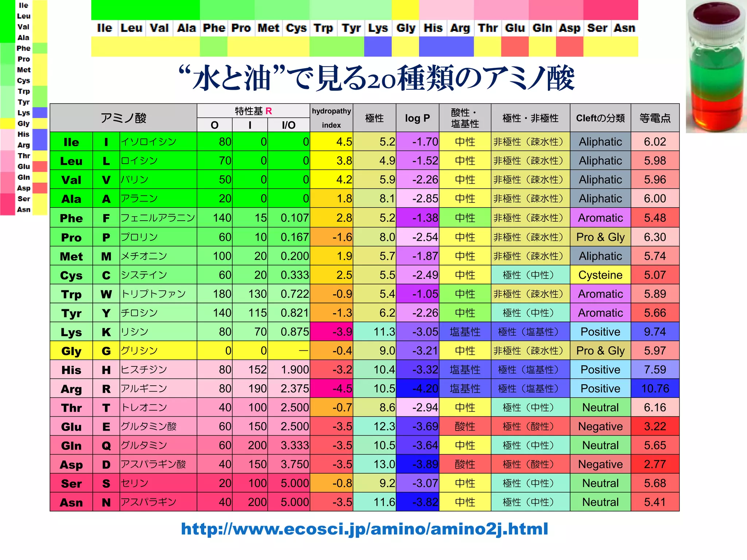The width and height of the screenshot is (747, 560).
Task: Click the 'hydropathy index' column header
Action: [x=332, y=118]
